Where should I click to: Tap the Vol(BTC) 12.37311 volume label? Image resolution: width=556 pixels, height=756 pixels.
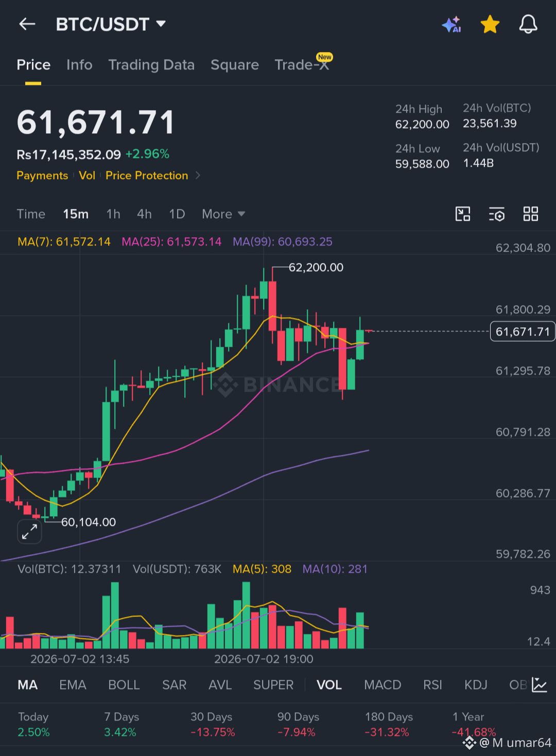coord(69,569)
